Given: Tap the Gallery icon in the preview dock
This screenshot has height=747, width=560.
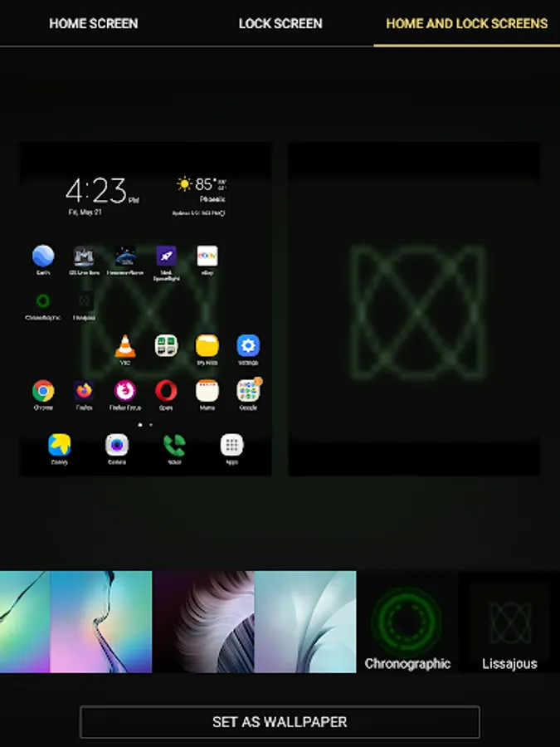Looking at the screenshot, I should (60, 445).
